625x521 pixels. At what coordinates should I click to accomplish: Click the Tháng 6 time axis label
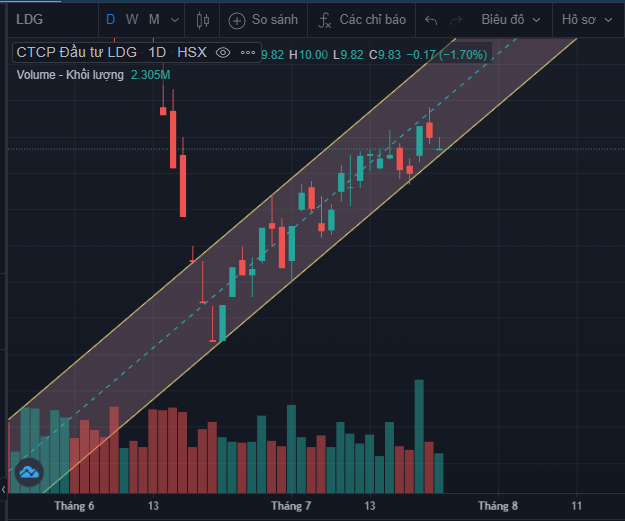[x=75, y=506]
